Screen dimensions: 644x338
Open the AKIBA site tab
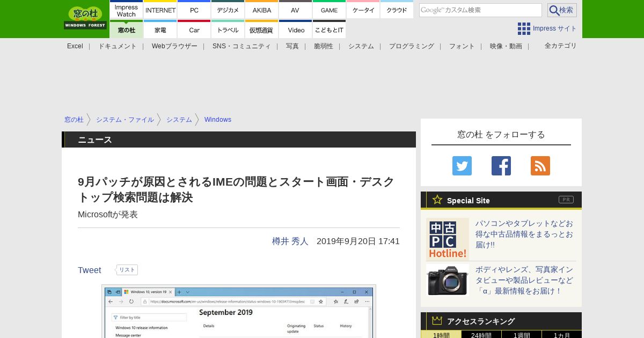coord(262,10)
